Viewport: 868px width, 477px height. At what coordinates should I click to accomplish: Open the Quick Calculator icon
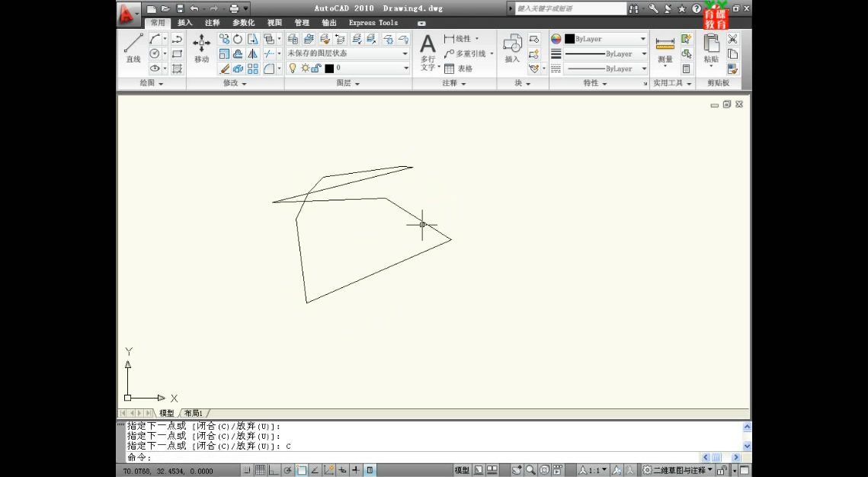click(687, 69)
